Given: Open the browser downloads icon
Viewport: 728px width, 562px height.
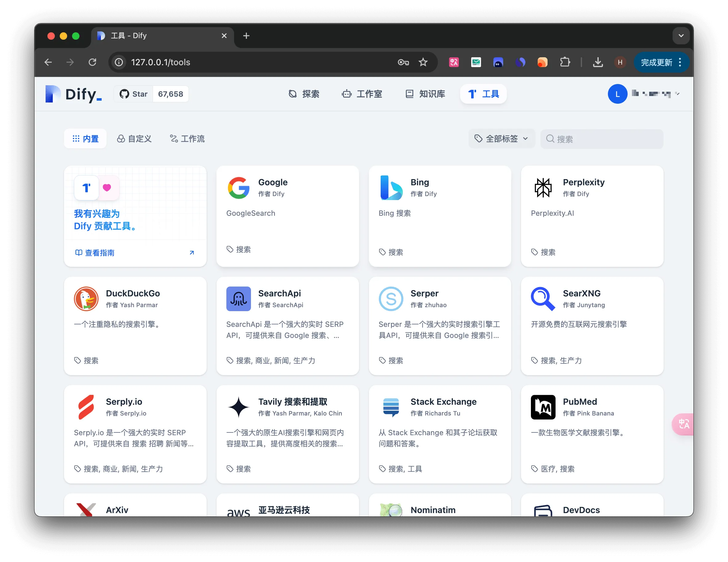Looking at the screenshot, I should pos(598,62).
